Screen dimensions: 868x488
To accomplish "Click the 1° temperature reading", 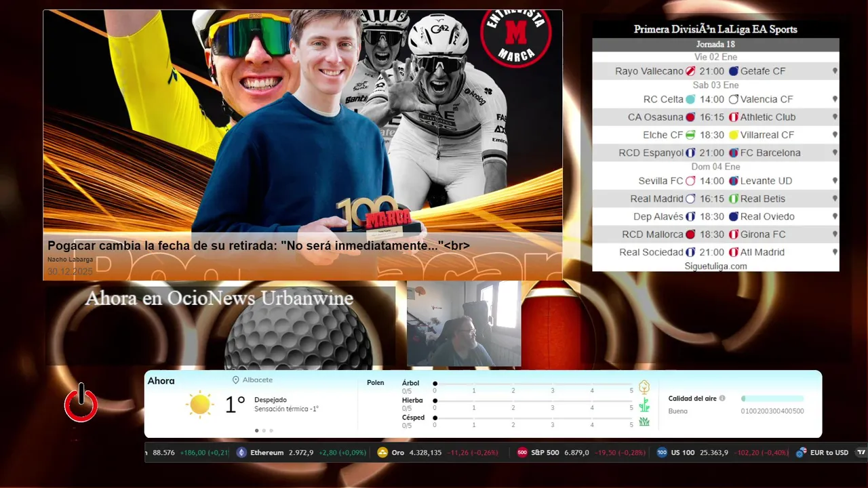I will [x=235, y=405].
